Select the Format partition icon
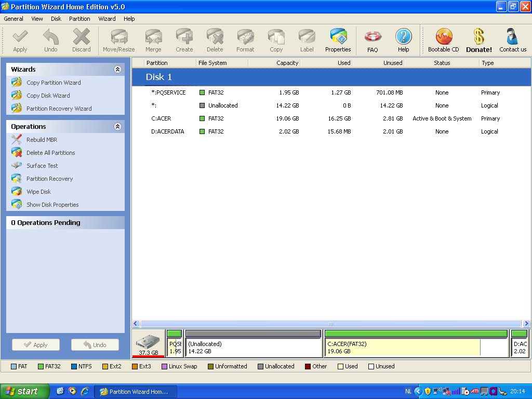Viewport: 532px width, 399px height. click(x=245, y=37)
